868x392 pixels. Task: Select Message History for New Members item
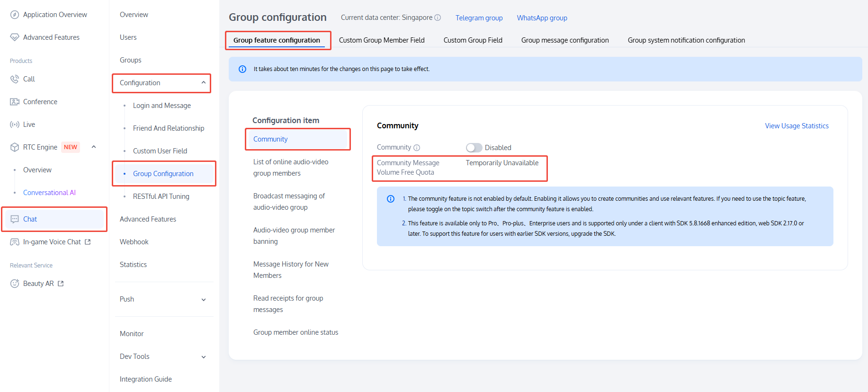(291, 270)
